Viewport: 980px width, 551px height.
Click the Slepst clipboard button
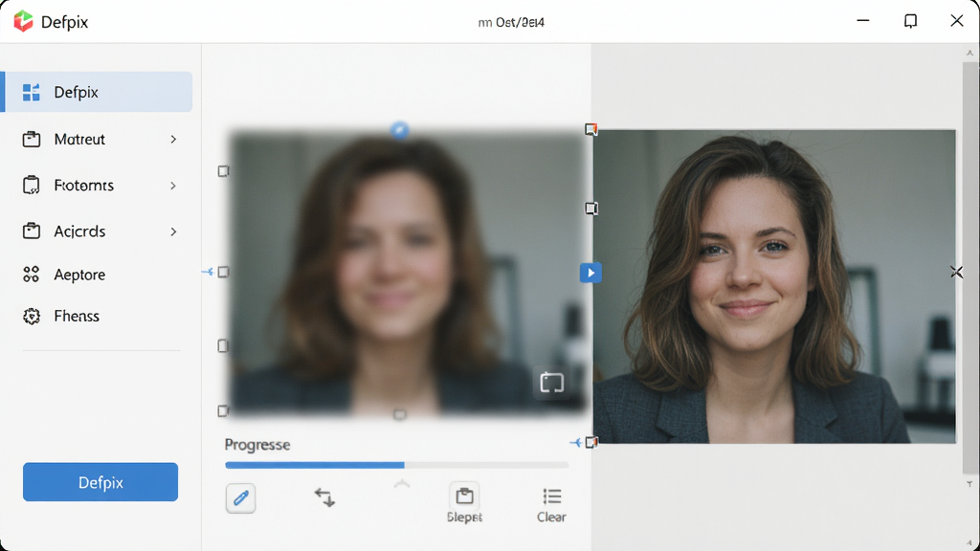click(x=464, y=502)
